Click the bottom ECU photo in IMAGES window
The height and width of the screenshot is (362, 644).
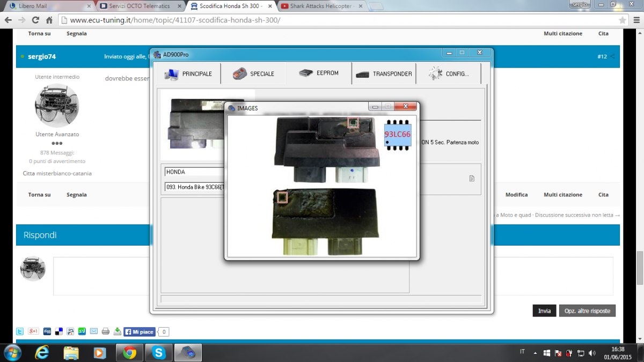326,221
